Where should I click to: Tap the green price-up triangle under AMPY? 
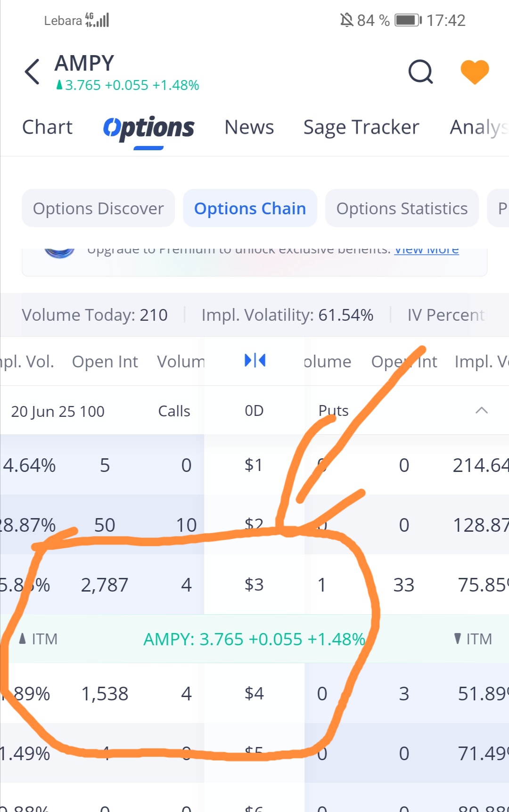pyautogui.click(x=59, y=85)
